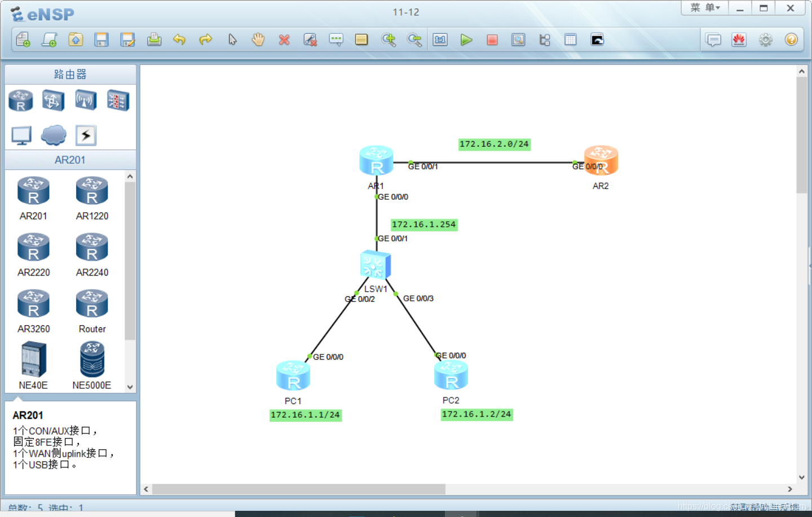Select orange router AR2 on canvas
Viewport: 812px width, 517px height.
[601, 160]
